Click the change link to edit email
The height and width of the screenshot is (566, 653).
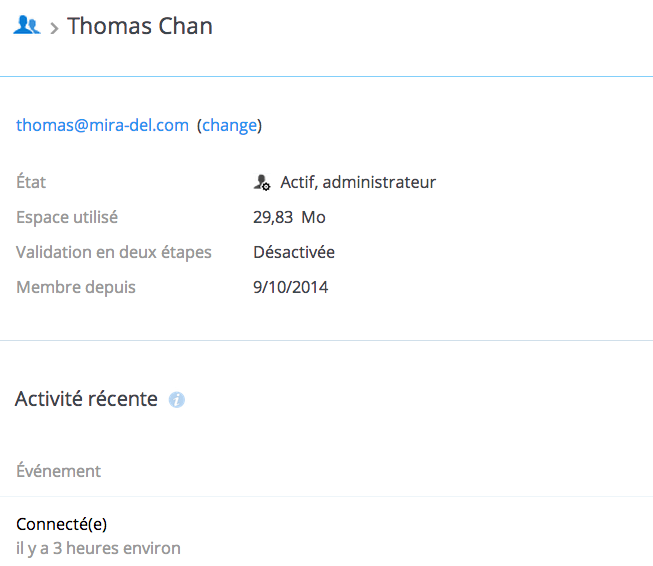pos(229,125)
